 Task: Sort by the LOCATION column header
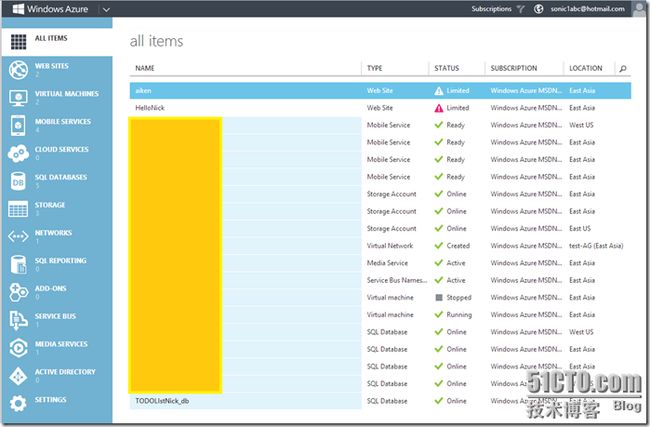[x=585, y=68]
